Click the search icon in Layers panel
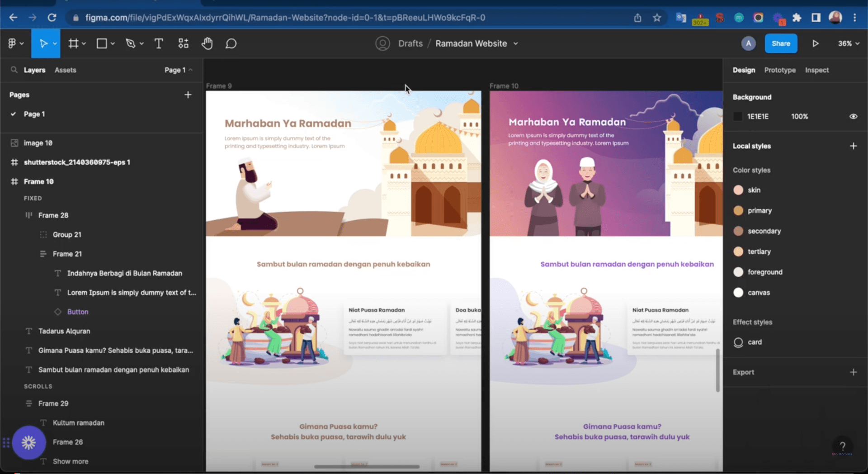Viewport: 868px width, 474px height. tap(14, 70)
